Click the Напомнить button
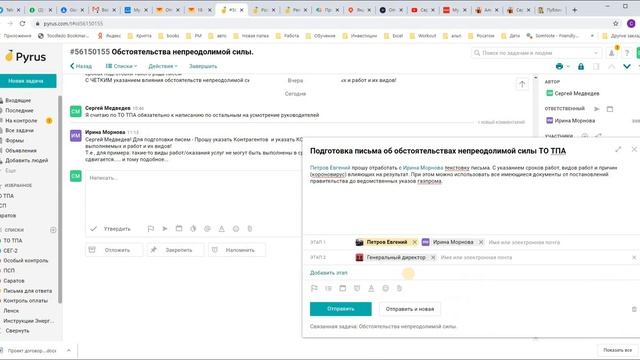 tap(237, 250)
